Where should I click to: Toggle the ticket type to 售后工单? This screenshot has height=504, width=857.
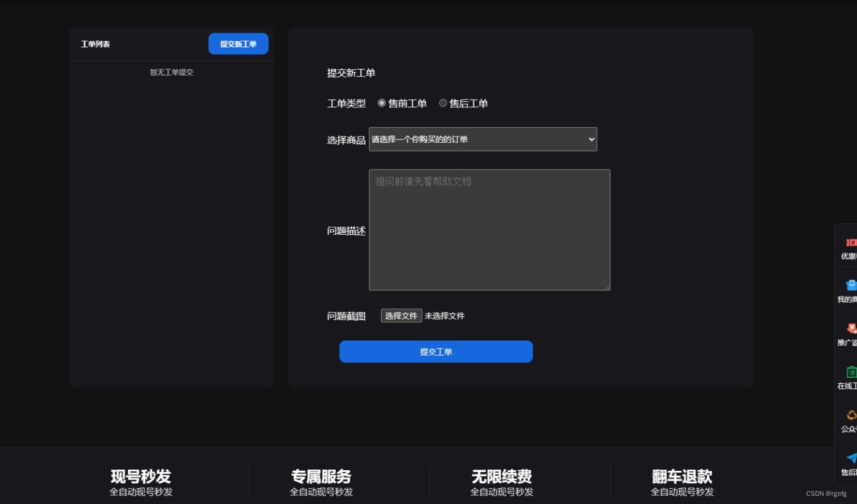(443, 103)
